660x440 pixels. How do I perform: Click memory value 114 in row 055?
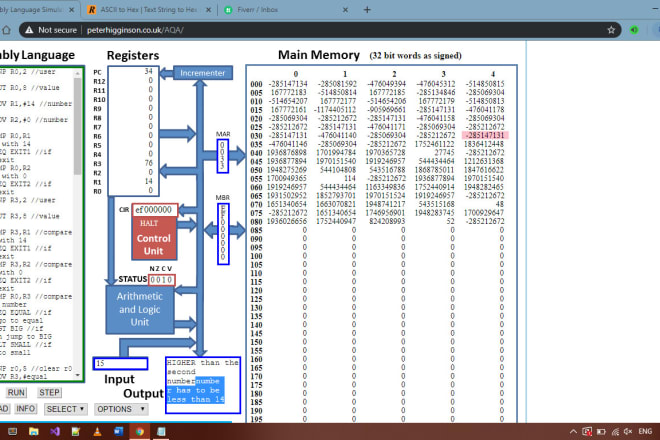tap(350, 178)
